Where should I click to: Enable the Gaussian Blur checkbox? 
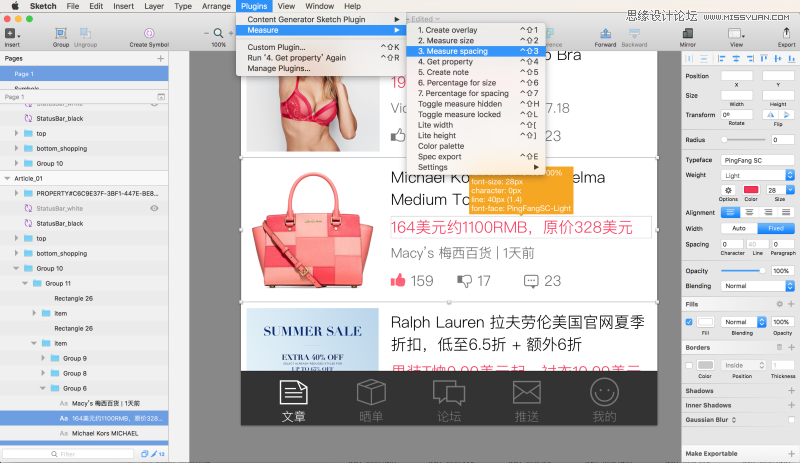[791, 420]
